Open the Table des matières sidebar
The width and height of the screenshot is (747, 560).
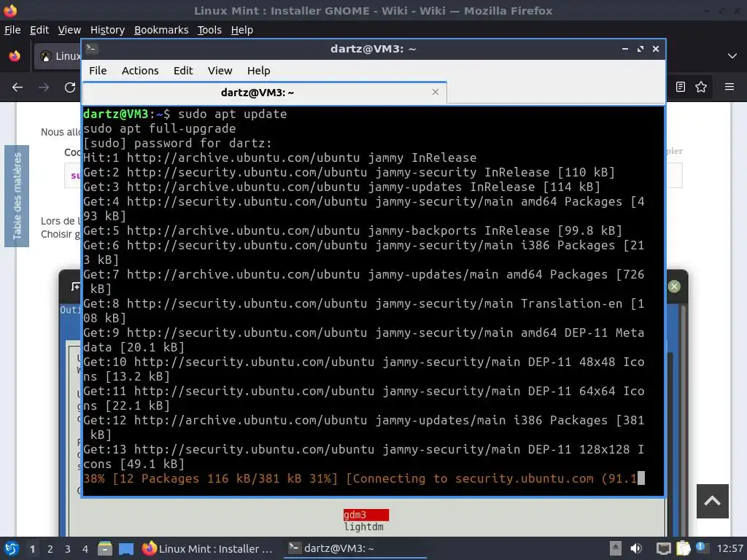[x=17, y=196]
